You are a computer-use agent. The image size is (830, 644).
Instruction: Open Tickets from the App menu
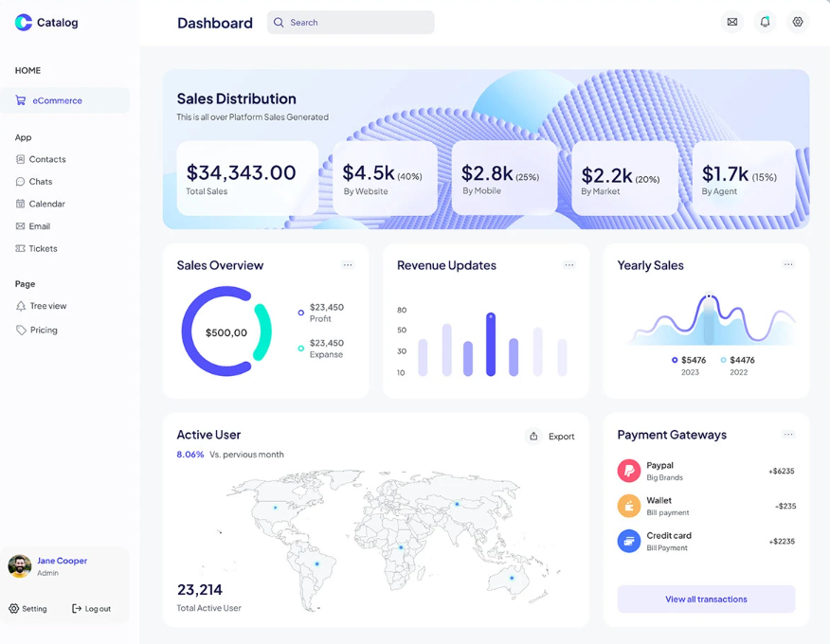click(37, 248)
